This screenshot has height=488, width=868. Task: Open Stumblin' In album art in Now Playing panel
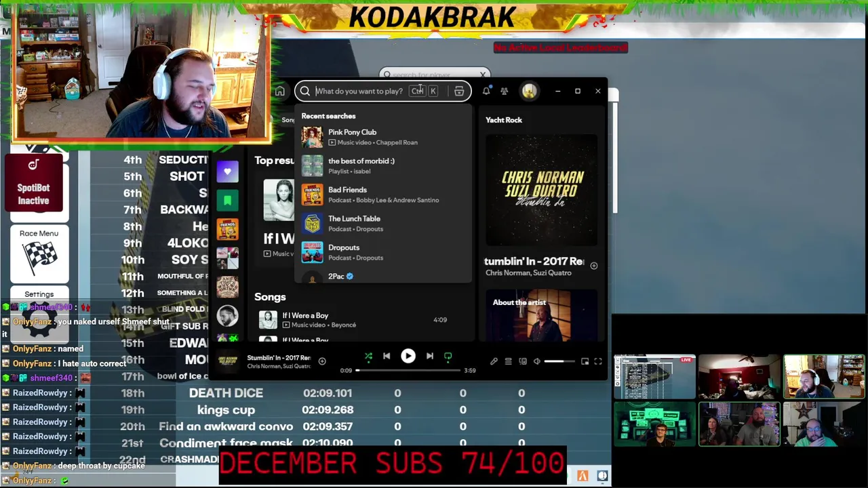point(542,190)
